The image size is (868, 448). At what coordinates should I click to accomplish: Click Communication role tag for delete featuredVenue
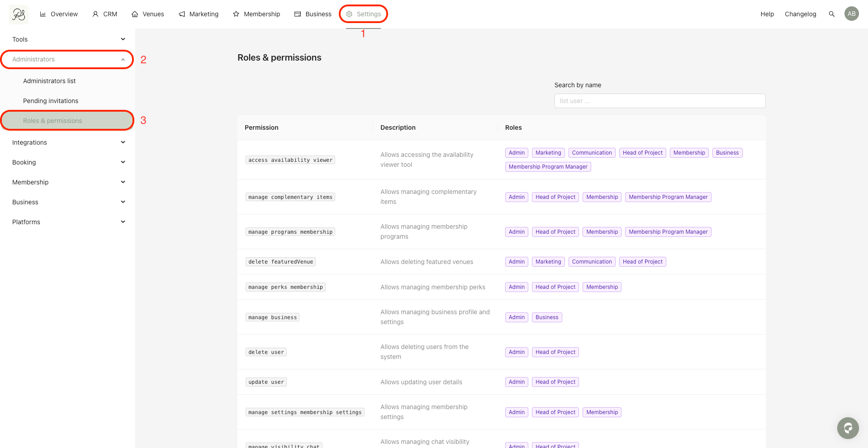pos(592,262)
